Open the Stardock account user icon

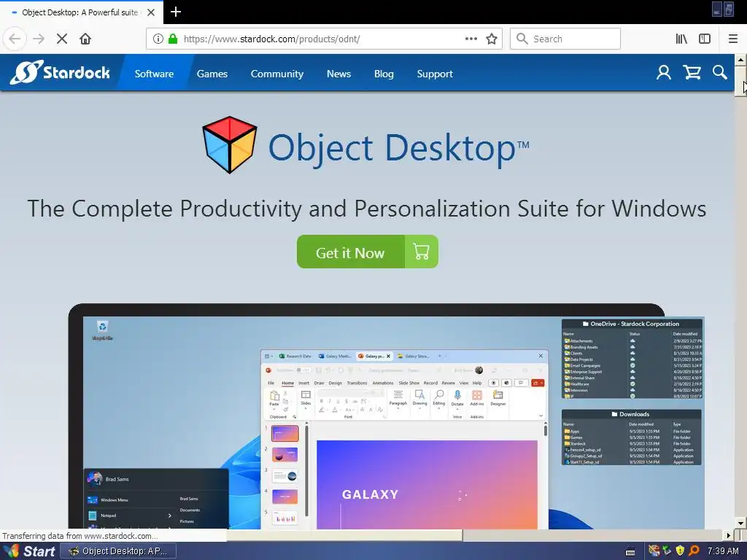pos(664,72)
